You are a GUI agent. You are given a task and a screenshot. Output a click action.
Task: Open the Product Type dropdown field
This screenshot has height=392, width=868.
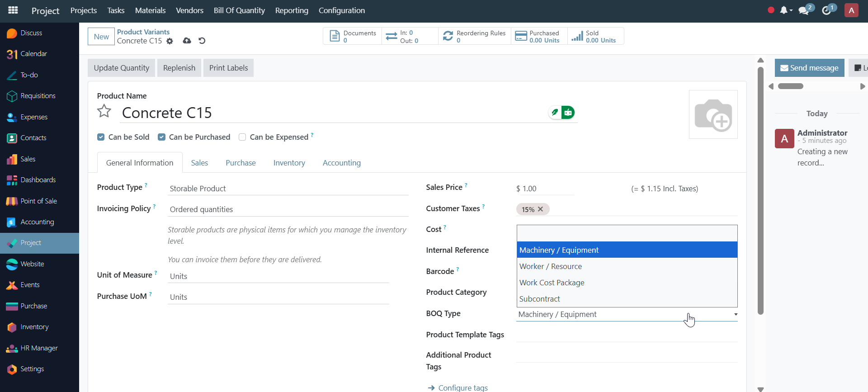tap(288, 189)
